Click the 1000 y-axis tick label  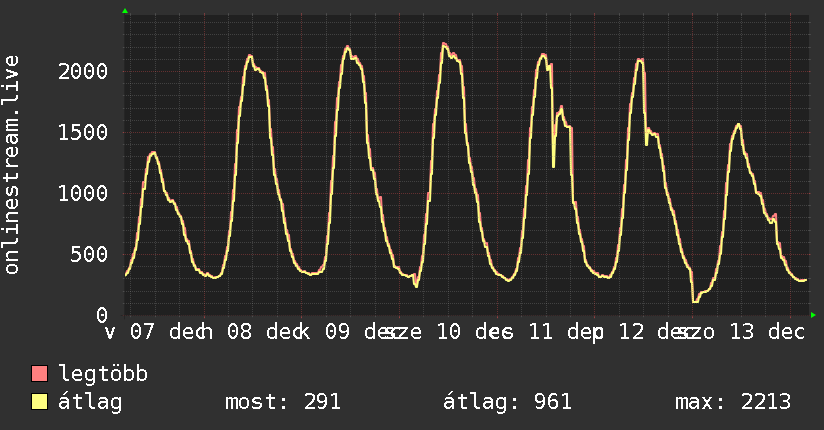click(x=82, y=193)
